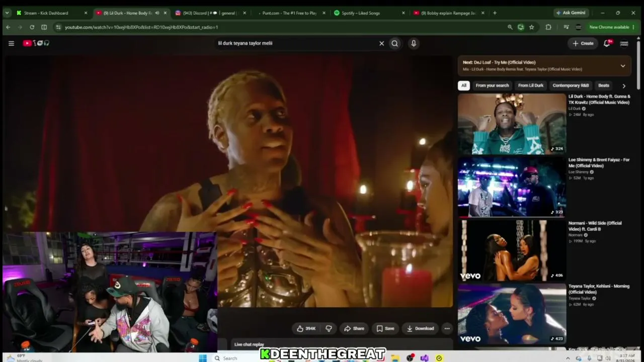Dislike the Home Body video
The width and height of the screenshot is (644, 362).
(329, 328)
